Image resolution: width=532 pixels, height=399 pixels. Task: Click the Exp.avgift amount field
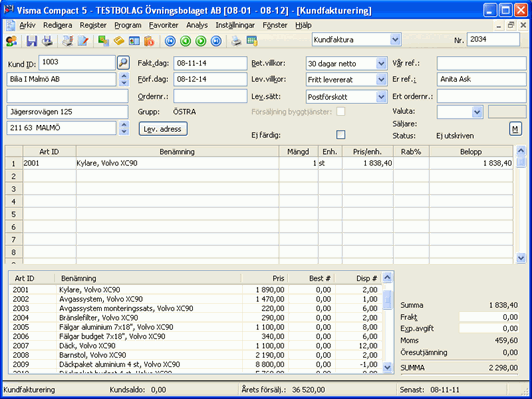489,328
